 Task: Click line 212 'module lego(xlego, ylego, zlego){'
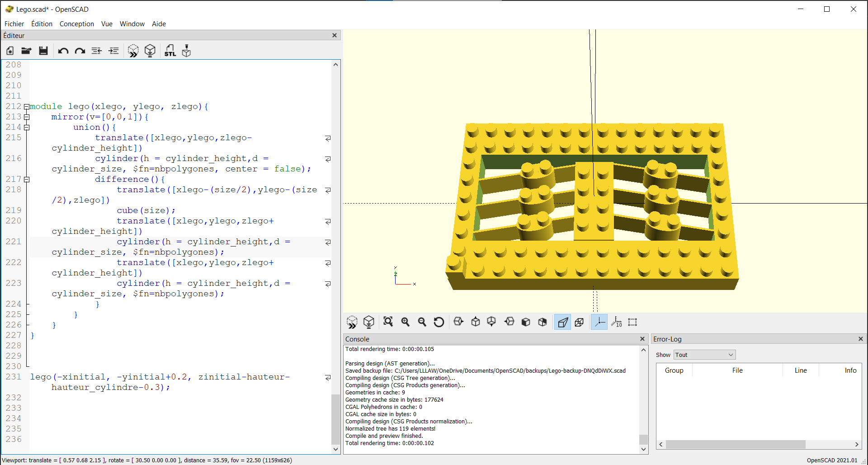click(119, 107)
